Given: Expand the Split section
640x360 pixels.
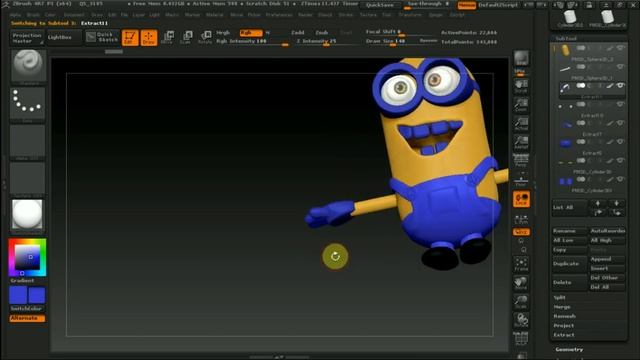Looking at the screenshot, I should point(560,298).
